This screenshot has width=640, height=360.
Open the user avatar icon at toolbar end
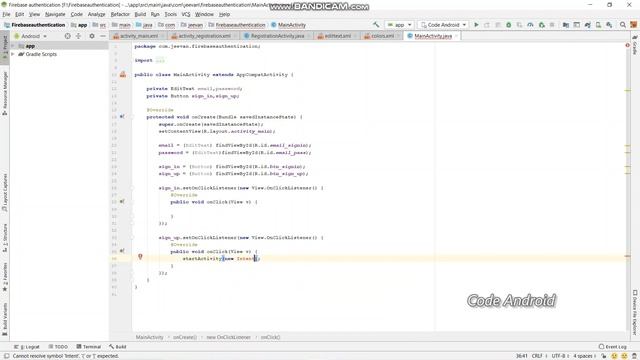(633, 25)
